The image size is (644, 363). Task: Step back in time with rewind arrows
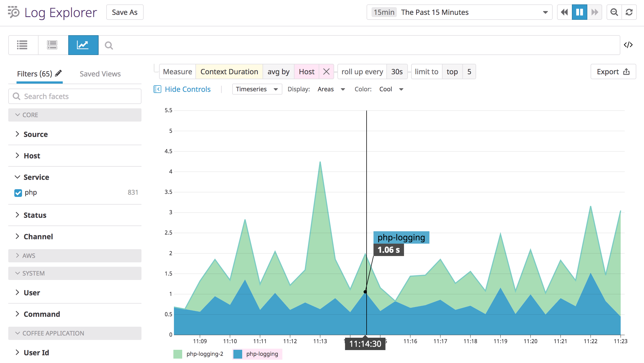point(564,12)
